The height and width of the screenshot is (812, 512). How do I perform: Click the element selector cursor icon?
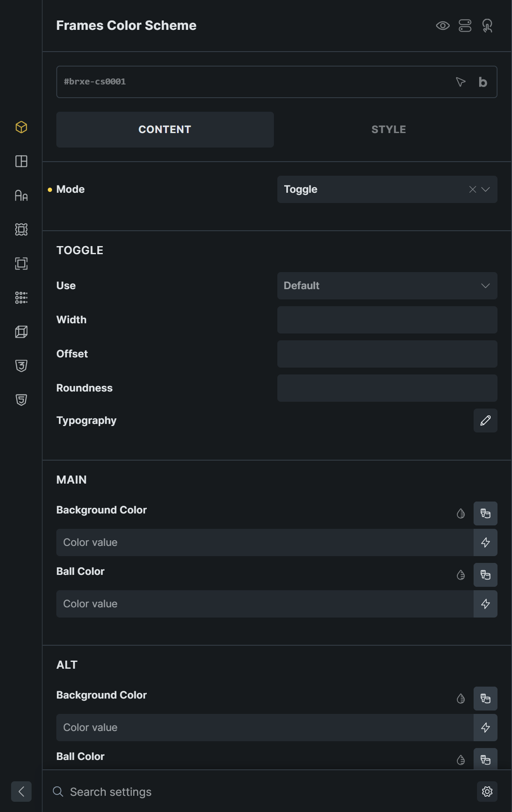click(460, 82)
